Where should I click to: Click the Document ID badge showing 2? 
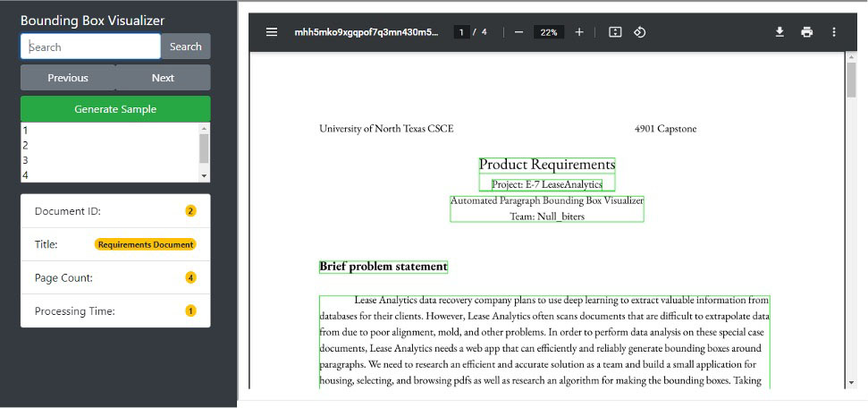[190, 210]
